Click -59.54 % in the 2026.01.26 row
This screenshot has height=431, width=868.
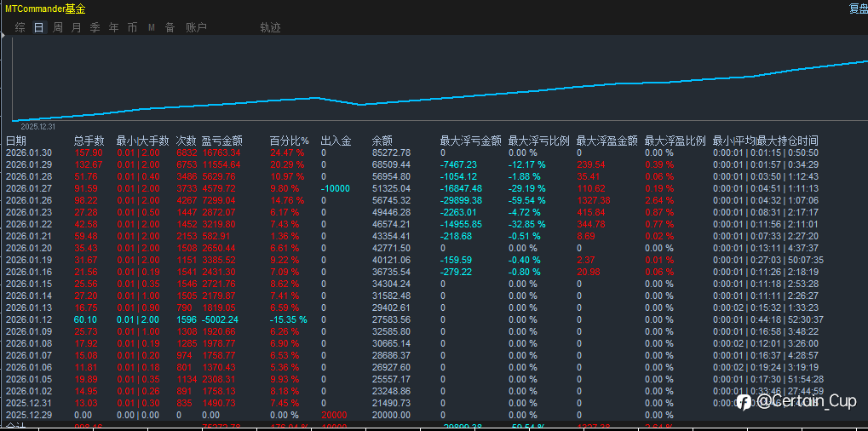[527, 200]
